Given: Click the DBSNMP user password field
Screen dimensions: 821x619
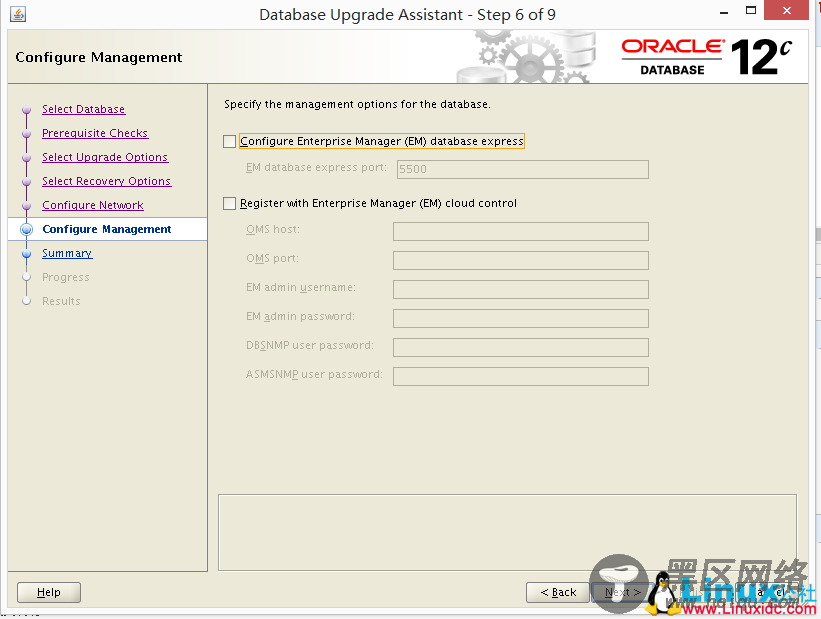Looking at the screenshot, I should coord(521,347).
